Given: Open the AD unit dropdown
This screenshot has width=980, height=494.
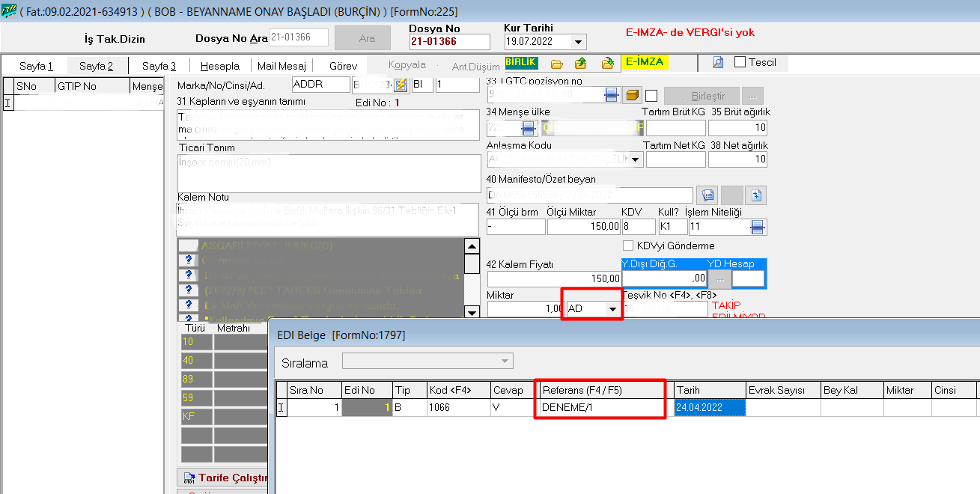Looking at the screenshot, I should 612,308.
